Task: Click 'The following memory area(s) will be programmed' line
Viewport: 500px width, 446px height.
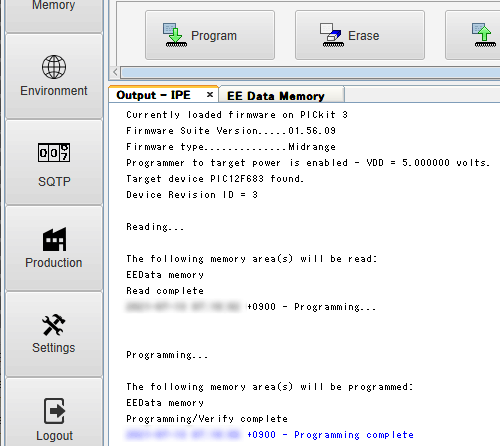Action: tap(270, 387)
